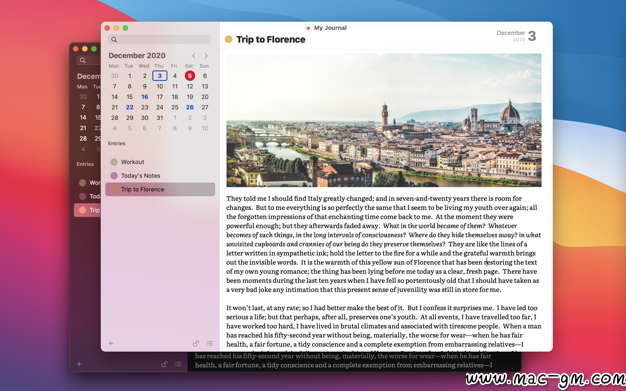
Task: Select day 27 in front calendar
Action: (x=205, y=107)
